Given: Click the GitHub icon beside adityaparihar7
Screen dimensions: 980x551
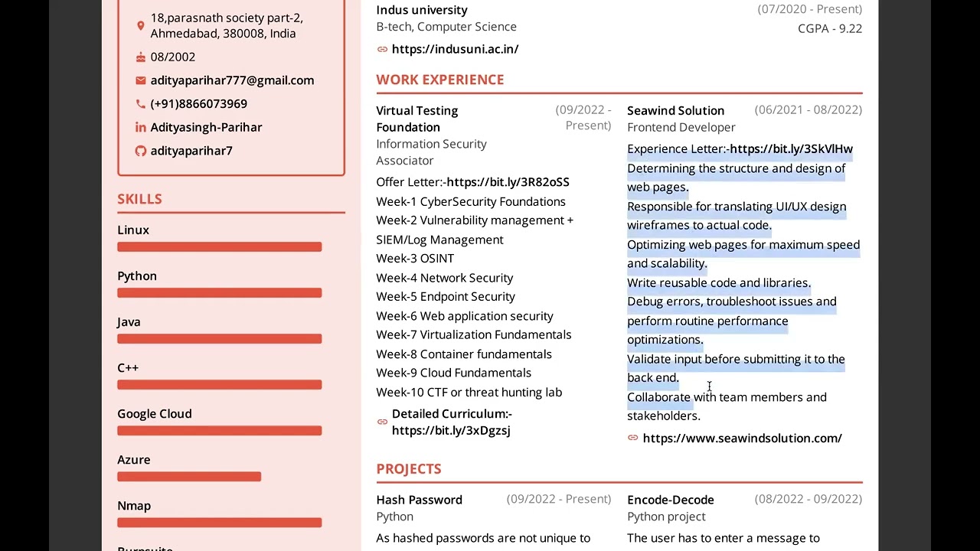Looking at the screenshot, I should click(140, 151).
